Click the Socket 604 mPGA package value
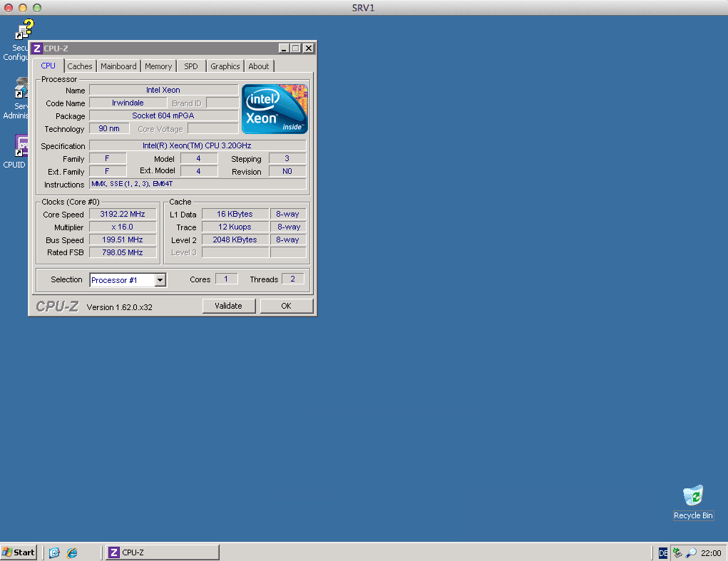728x561 pixels. click(163, 115)
